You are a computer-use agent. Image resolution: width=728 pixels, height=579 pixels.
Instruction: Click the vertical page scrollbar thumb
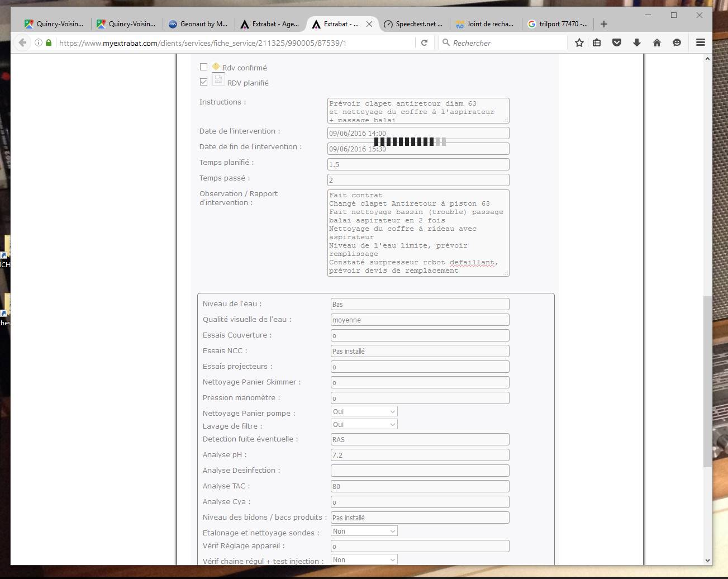pos(707,380)
